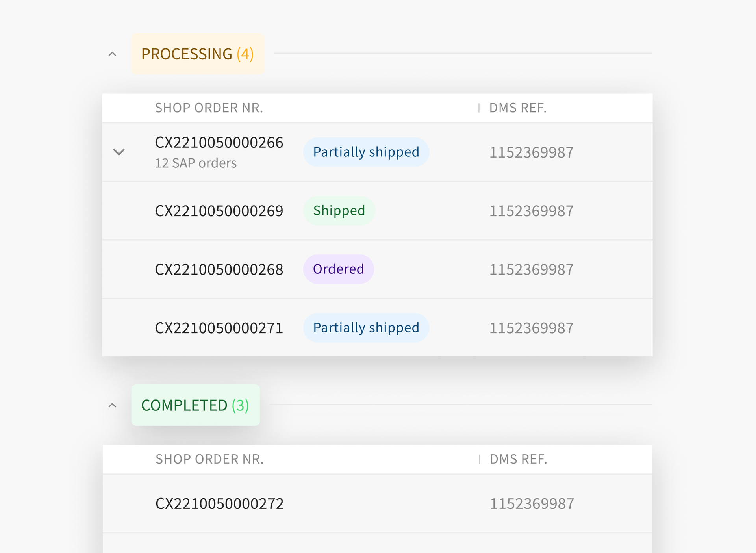Click the Ordered status badge
The width and height of the screenshot is (756, 553).
click(x=338, y=269)
